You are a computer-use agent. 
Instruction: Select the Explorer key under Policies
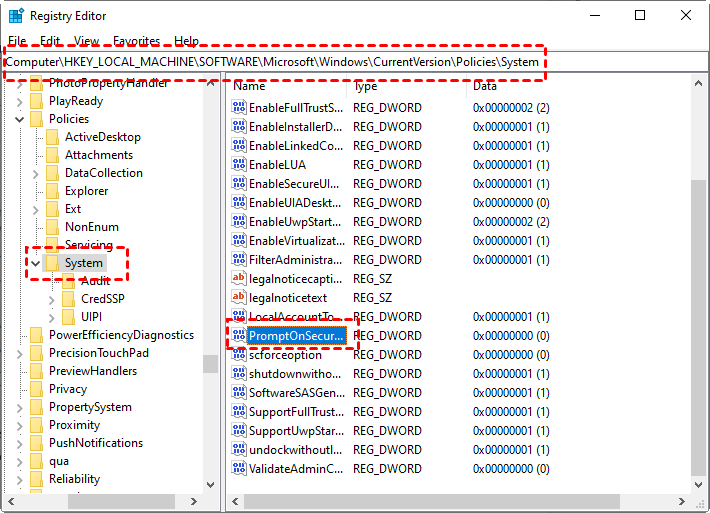(x=86, y=191)
